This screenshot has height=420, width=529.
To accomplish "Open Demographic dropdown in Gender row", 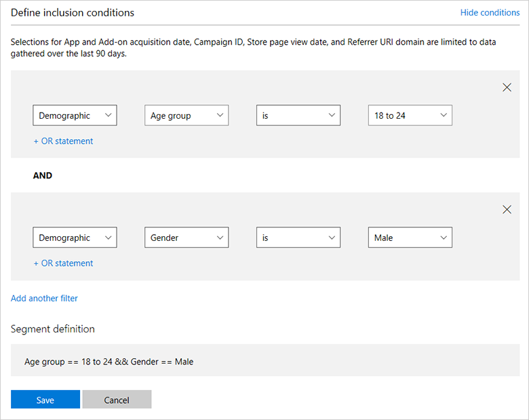I will pyautogui.click(x=75, y=237).
